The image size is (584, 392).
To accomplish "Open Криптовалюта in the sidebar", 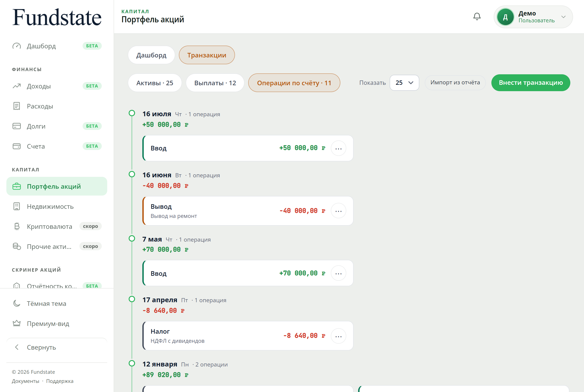I will (57, 226).
